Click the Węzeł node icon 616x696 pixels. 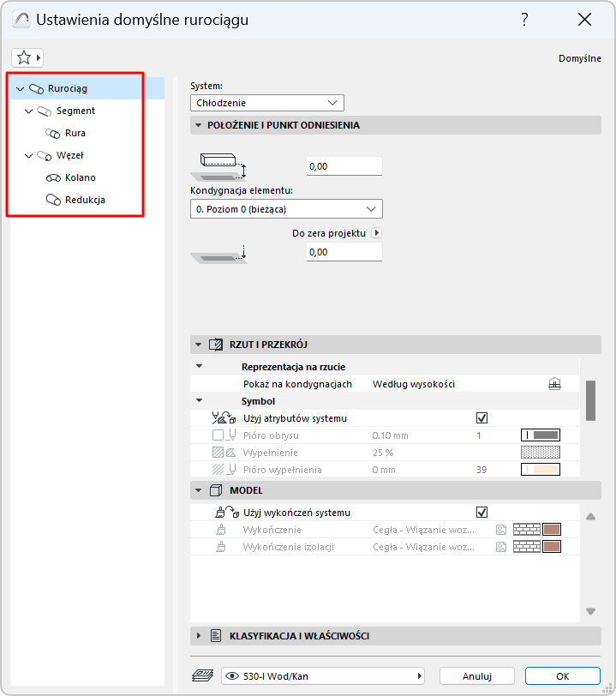click(x=45, y=155)
